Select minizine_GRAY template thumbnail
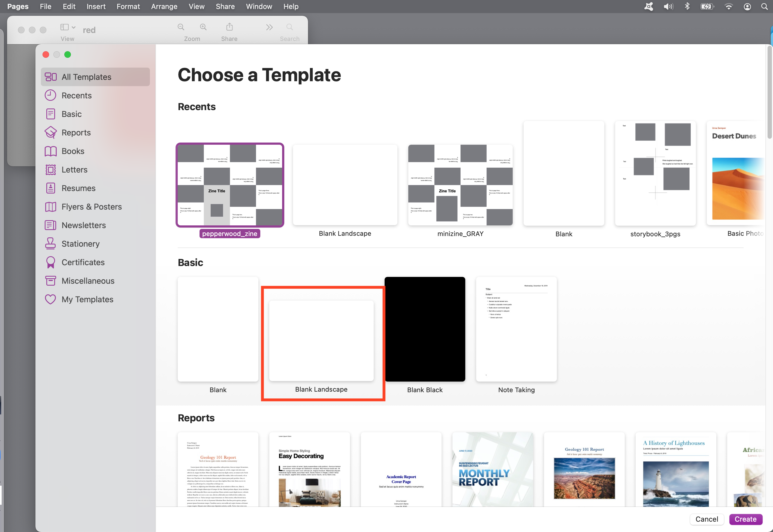This screenshot has width=773, height=532. point(460,185)
